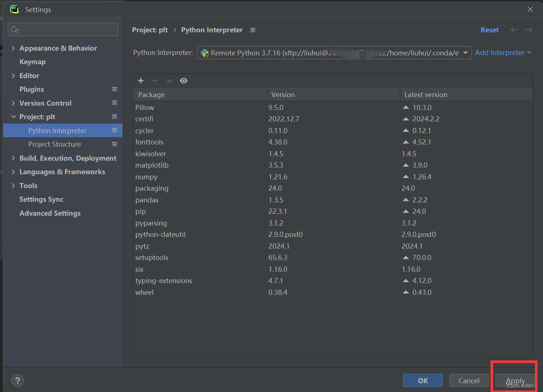Image resolution: width=543 pixels, height=392 pixels.
Task: Navigate back using the left arrow icon
Action: tap(514, 30)
